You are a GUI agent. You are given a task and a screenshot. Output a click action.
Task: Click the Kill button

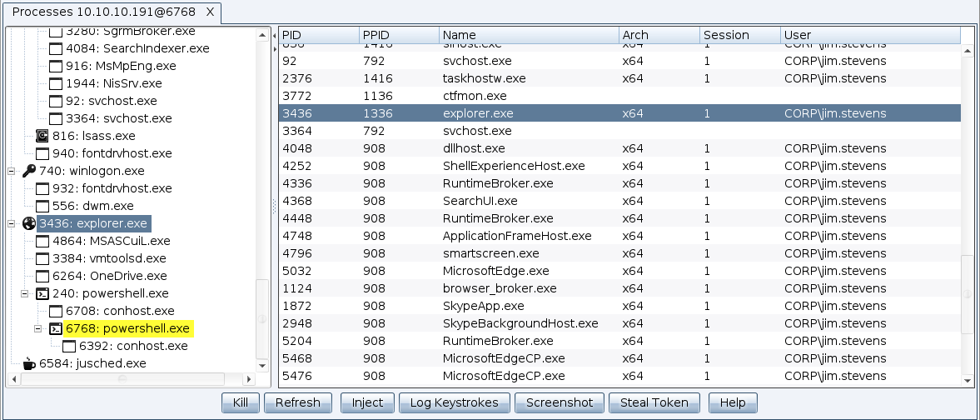pyautogui.click(x=241, y=402)
